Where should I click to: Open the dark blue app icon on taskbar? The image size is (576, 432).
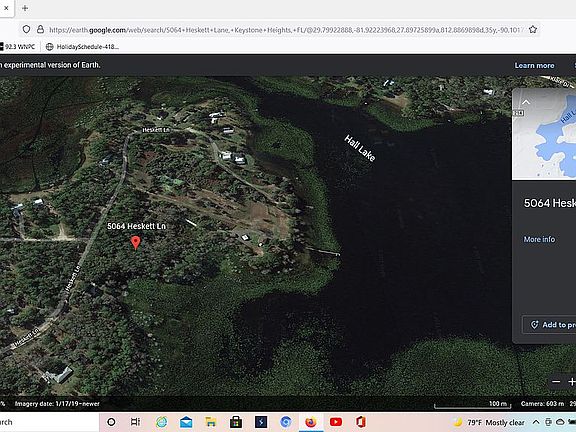(261, 422)
